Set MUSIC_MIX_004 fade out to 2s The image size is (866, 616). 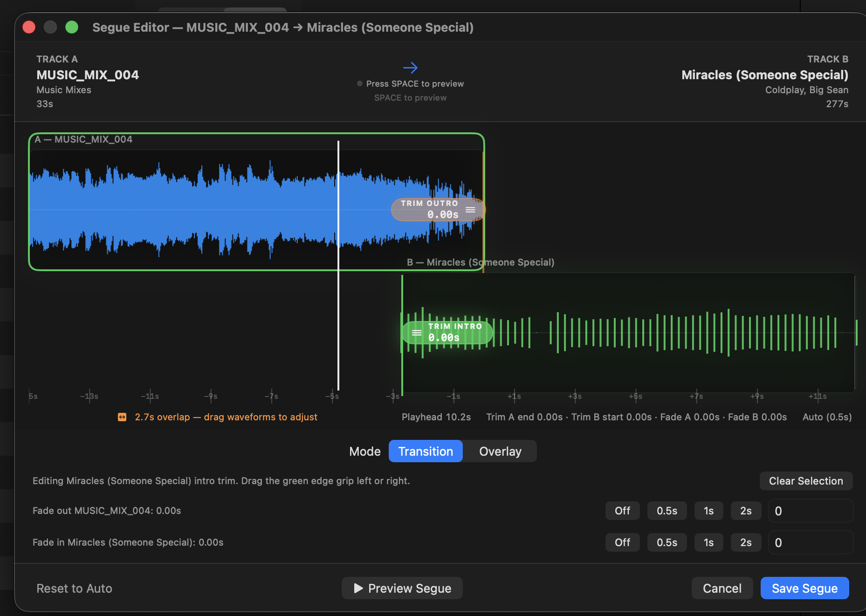(746, 511)
